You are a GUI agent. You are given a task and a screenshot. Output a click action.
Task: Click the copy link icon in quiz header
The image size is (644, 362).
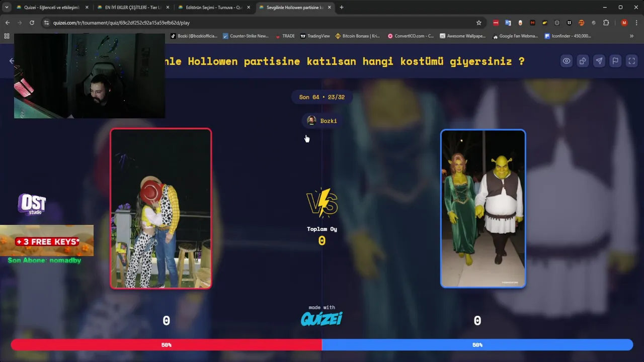[x=583, y=61]
